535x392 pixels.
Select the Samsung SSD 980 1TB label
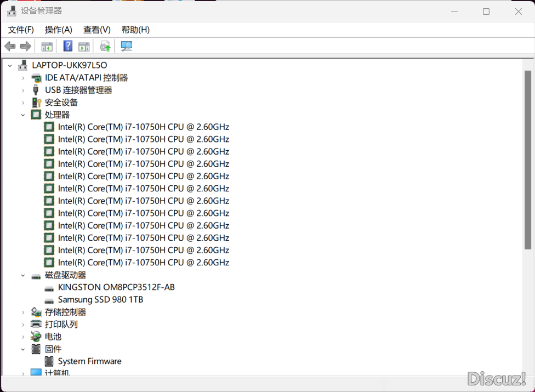pos(101,299)
